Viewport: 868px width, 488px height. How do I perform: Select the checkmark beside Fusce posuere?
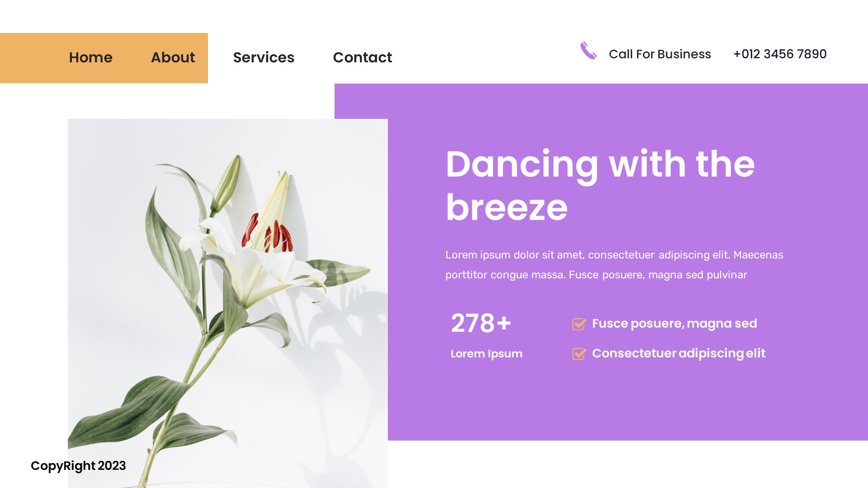coord(579,324)
